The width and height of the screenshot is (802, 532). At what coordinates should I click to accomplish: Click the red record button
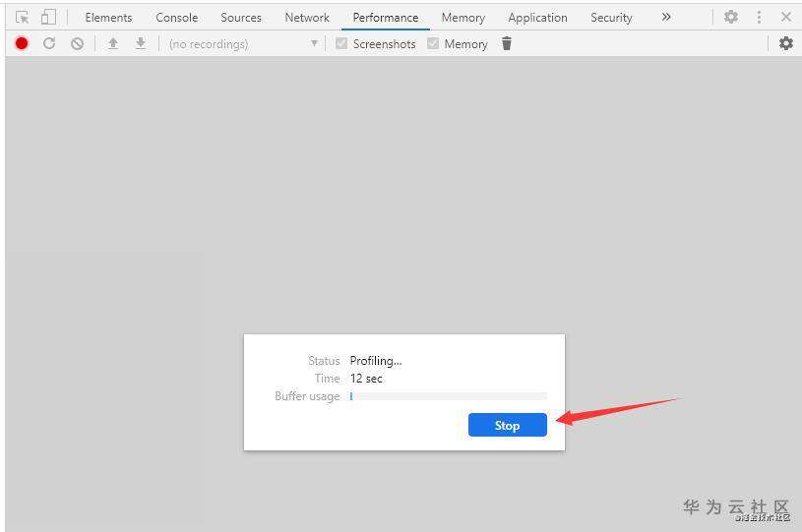coord(22,43)
